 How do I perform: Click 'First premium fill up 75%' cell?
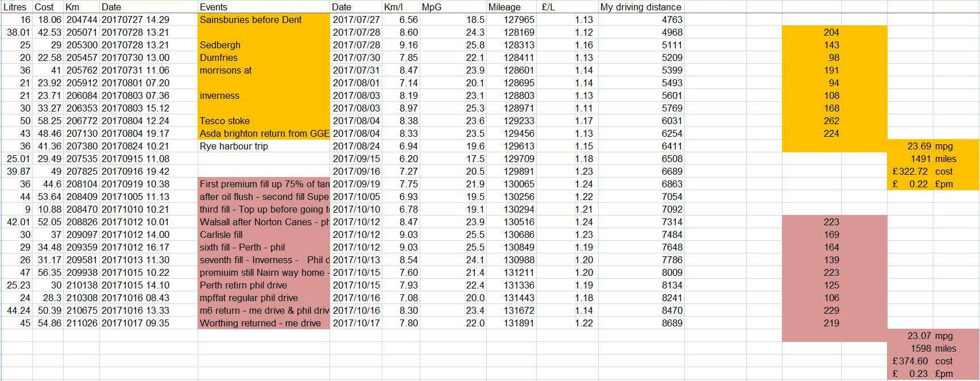tap(264, 184)
